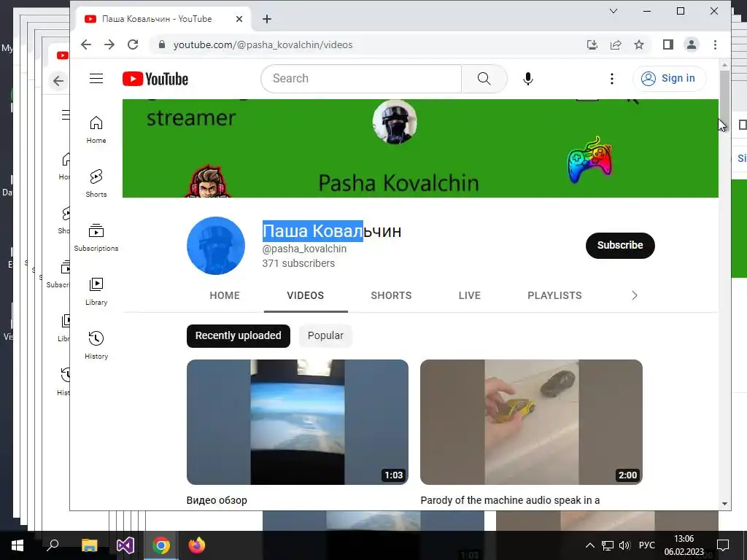Switch to the HOME channel tab
Image resolution: width=747 pixels, height=560 pixels.
point(225,296)
